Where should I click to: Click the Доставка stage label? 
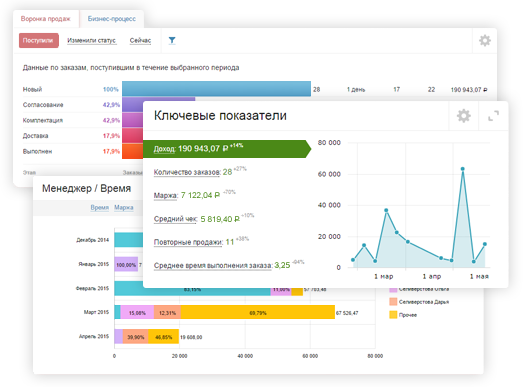(35, 136)
